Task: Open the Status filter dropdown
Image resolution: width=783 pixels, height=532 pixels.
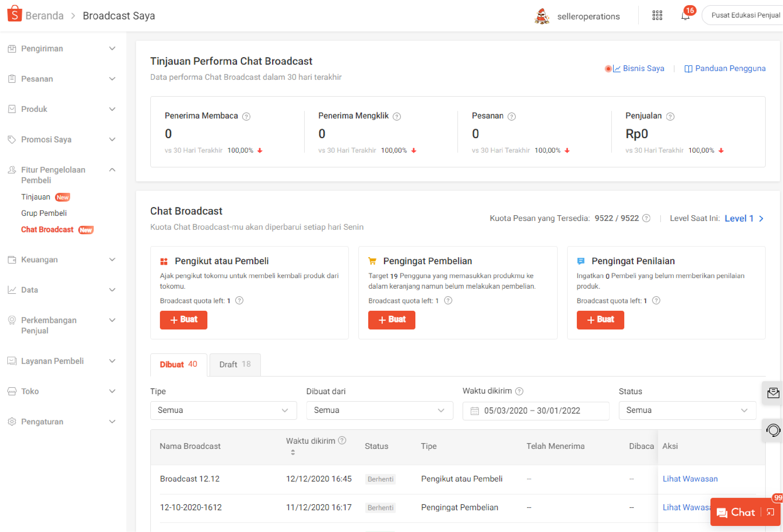Action: tap(687, 410)
